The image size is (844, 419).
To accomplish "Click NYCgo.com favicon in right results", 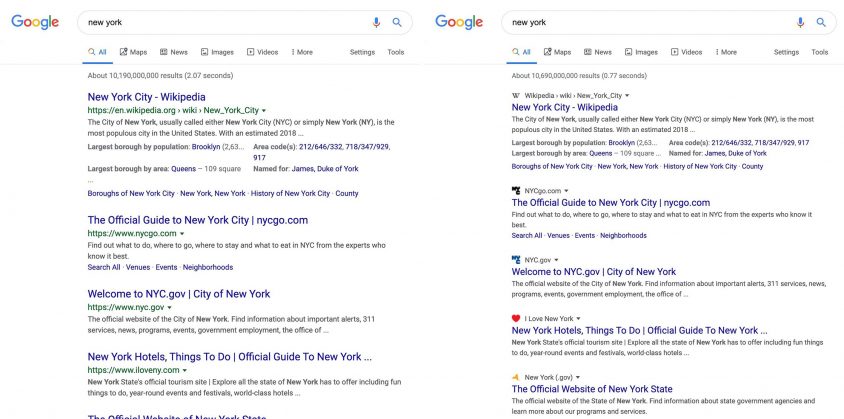I will [x=516, y=191].
